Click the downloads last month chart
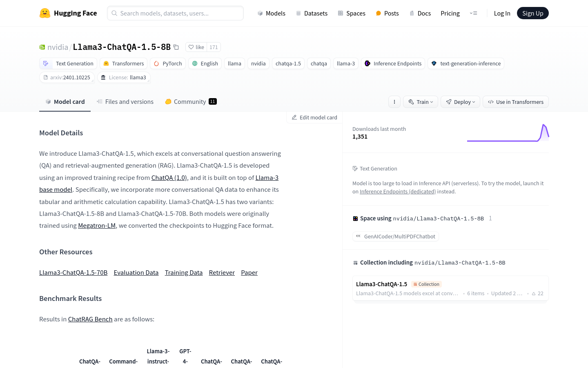The height and width of the screenshot is (368, 588). click(x=508, y=133)
